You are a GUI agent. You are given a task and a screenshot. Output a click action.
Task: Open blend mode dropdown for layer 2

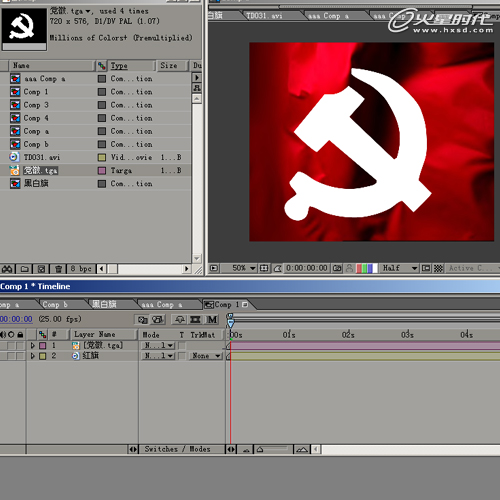159,356
